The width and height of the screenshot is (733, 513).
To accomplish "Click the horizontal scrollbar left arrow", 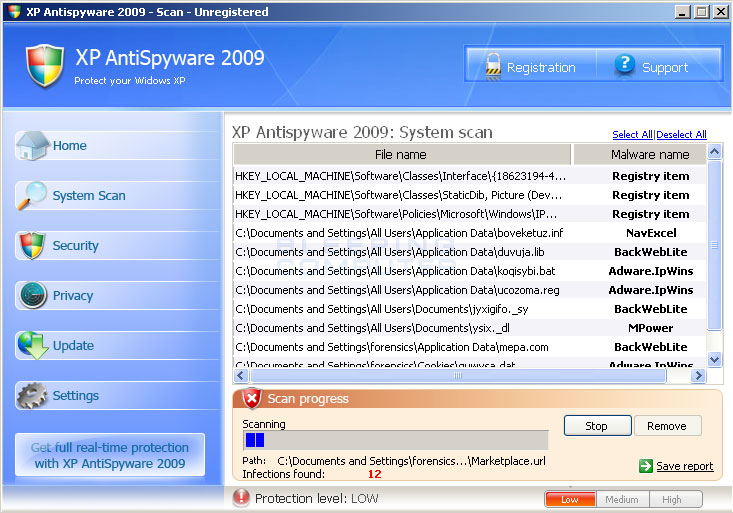I will coord(240,375).
